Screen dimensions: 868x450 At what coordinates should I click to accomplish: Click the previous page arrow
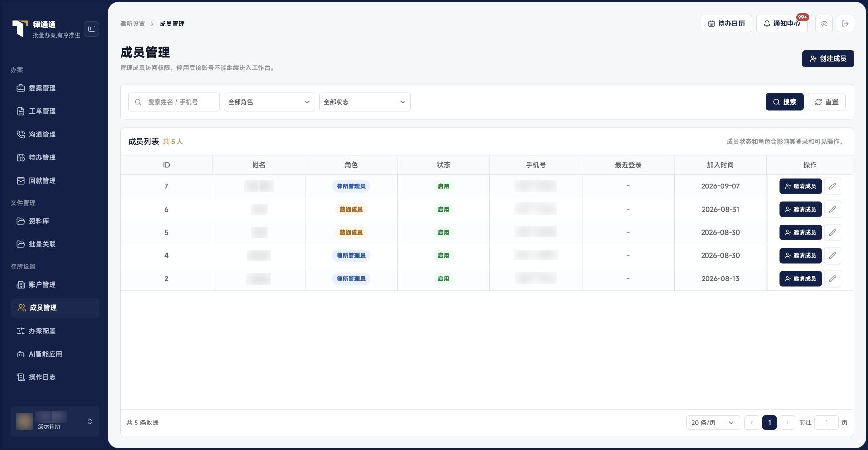coord(751,423)
